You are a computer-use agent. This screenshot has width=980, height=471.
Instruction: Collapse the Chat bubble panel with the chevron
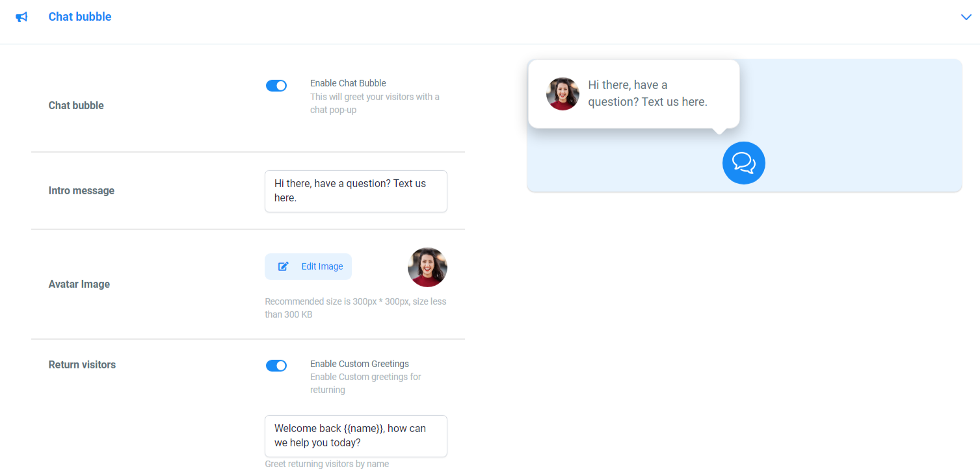pos(966,17)
